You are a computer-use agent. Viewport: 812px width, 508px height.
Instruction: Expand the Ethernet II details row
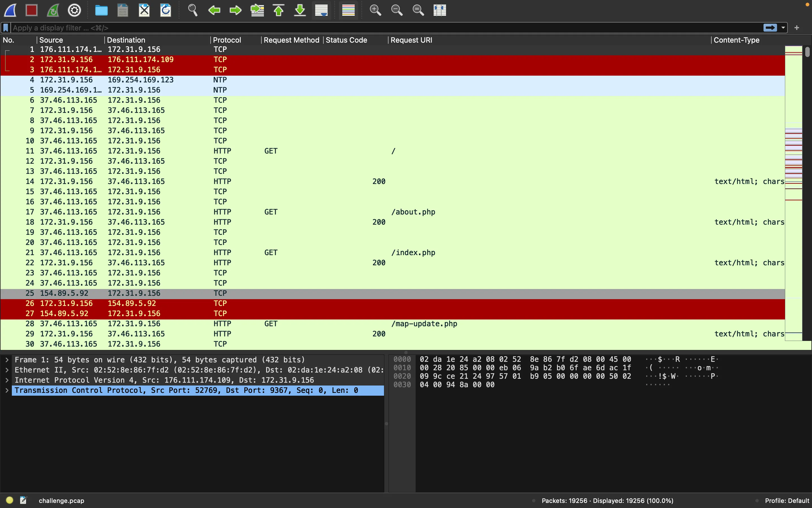tap(7, 370)
